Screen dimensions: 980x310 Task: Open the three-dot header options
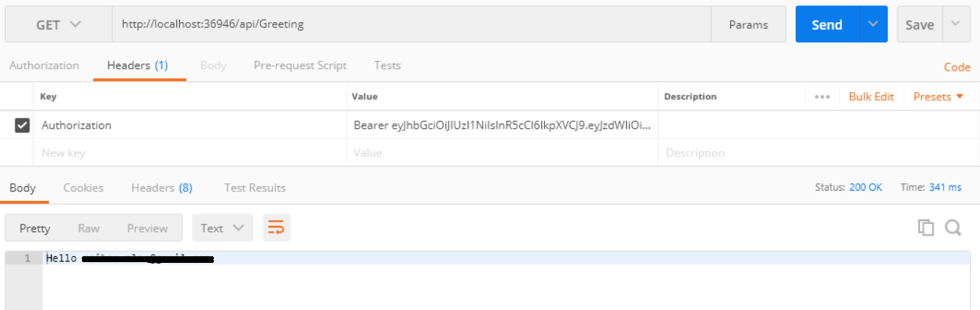(x=822, y=96)
